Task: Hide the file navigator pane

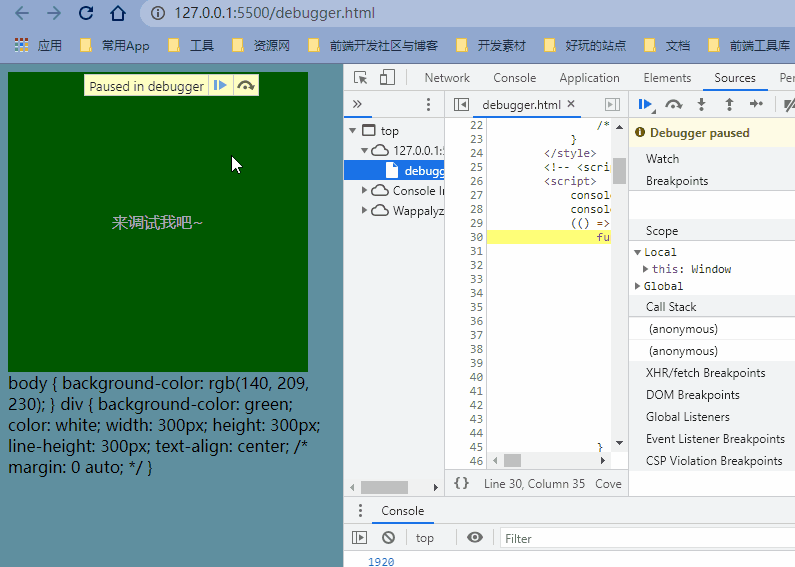Action: tap(461, 104)
